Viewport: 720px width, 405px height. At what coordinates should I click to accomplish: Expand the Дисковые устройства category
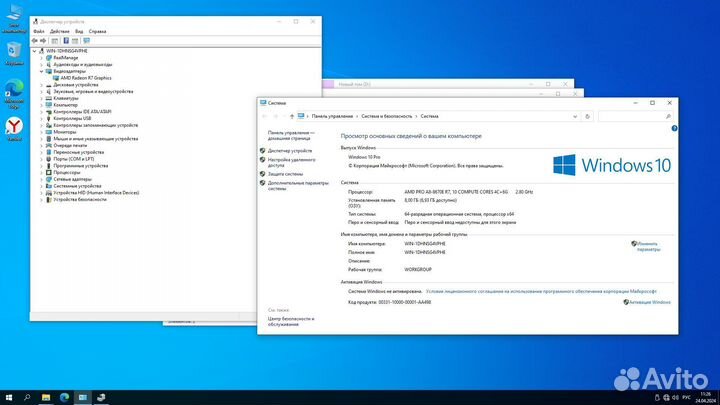41,85
